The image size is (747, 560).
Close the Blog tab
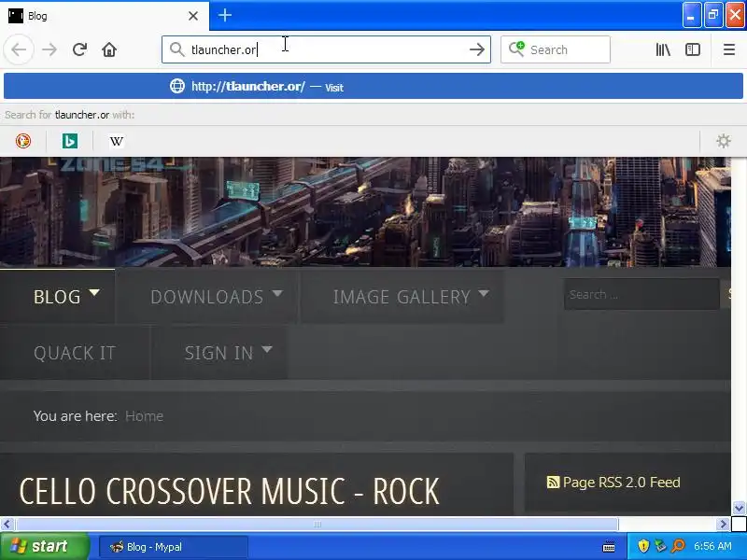click(193, 16)
